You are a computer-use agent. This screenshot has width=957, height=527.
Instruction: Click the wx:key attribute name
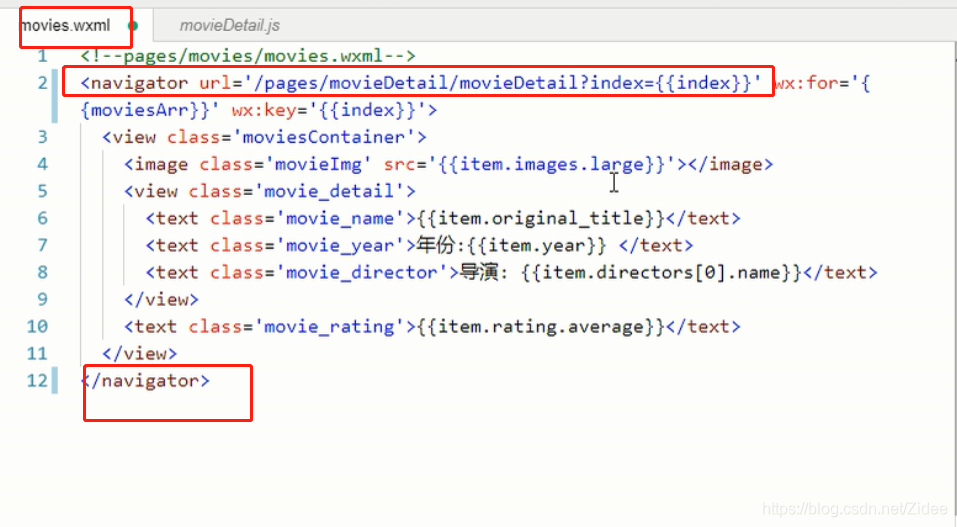point(264,110)
